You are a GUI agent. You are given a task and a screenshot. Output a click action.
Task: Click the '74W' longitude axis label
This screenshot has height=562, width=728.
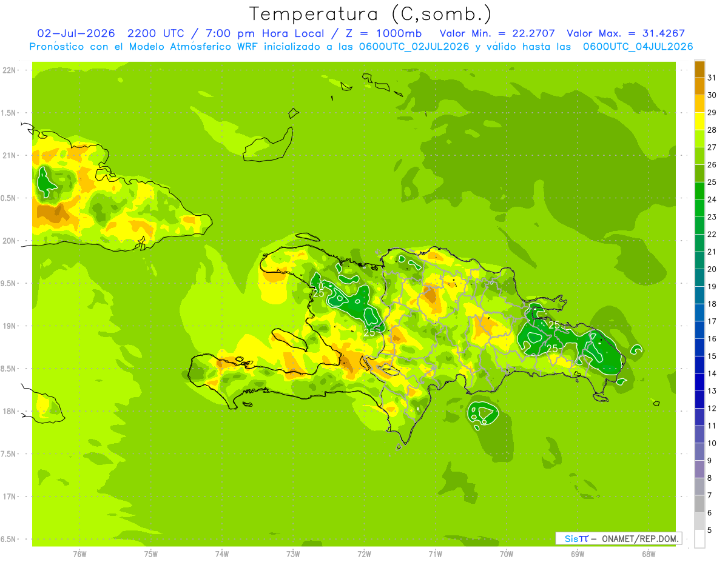[x=222, y=554]
